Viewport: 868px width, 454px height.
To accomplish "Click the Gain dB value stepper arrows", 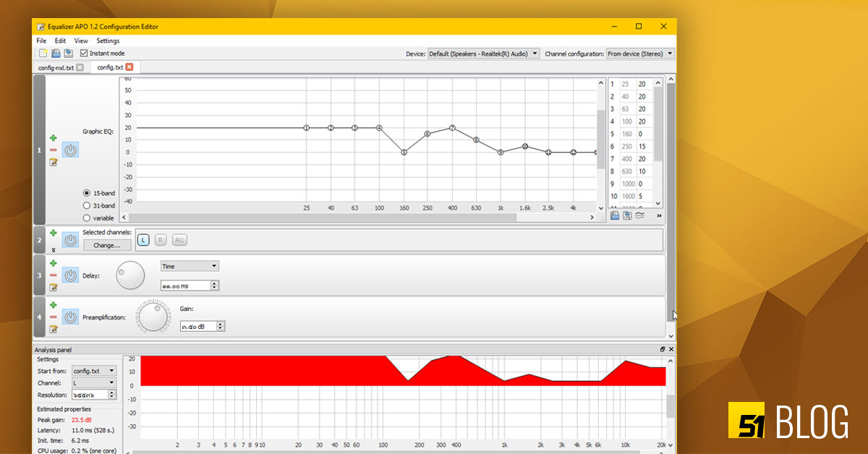I will (x=221, y=327).
